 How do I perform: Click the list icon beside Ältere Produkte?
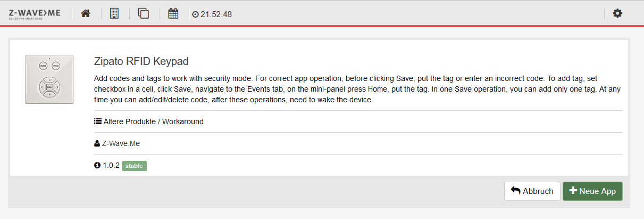97,121
